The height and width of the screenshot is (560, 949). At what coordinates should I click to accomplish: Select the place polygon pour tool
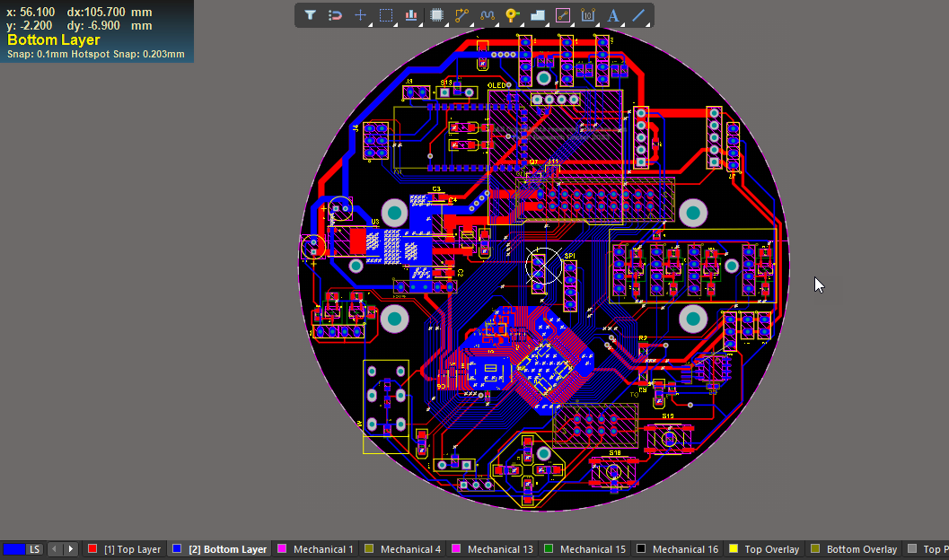pos(538,15)
